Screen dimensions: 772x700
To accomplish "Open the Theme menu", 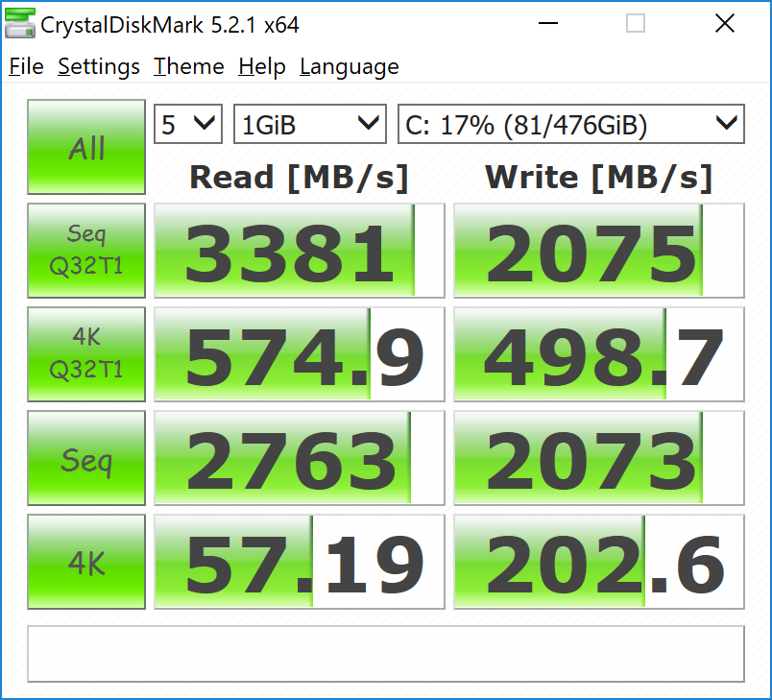I will (188, 66).
